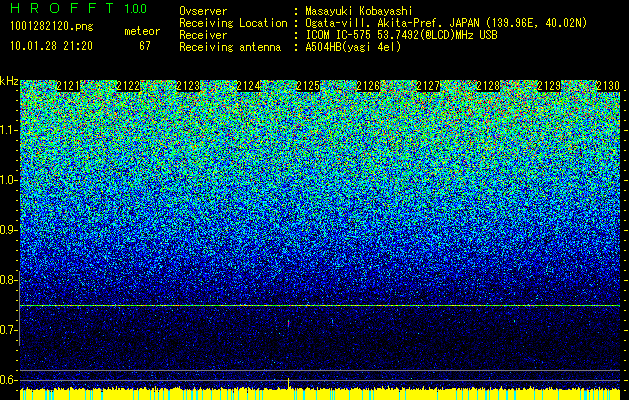
Task: Click the Receiving Location label
Action: click(233, 23)
